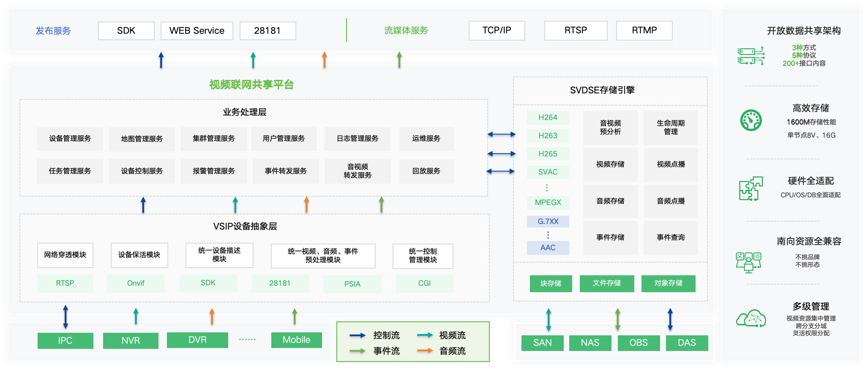Screen dimensions: 868x370
Task: Click the efficient storage gauge icon
Action: coord(751,121)
